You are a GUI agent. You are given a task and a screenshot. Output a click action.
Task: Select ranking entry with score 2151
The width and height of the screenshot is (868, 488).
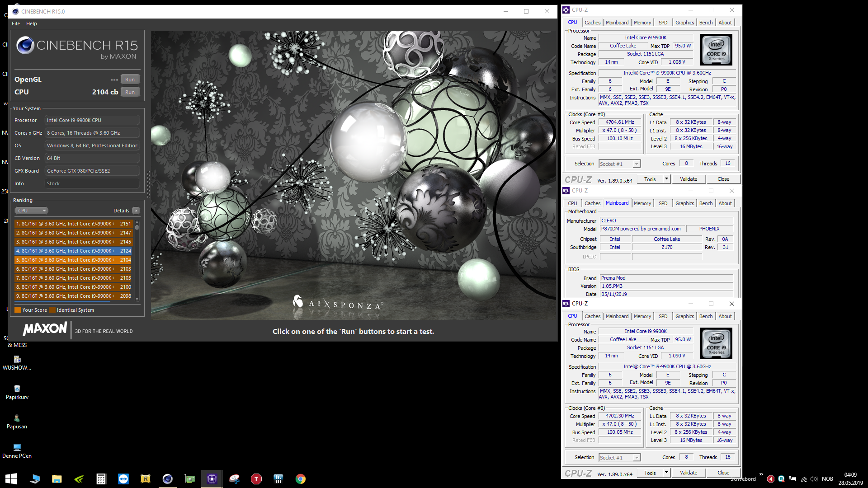(x=73, y=224)
